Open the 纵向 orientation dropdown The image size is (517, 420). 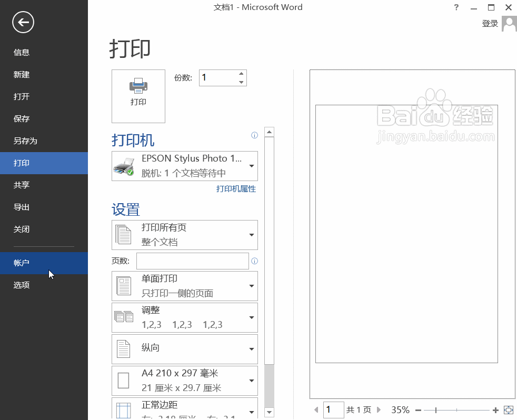tap(185, 349)
